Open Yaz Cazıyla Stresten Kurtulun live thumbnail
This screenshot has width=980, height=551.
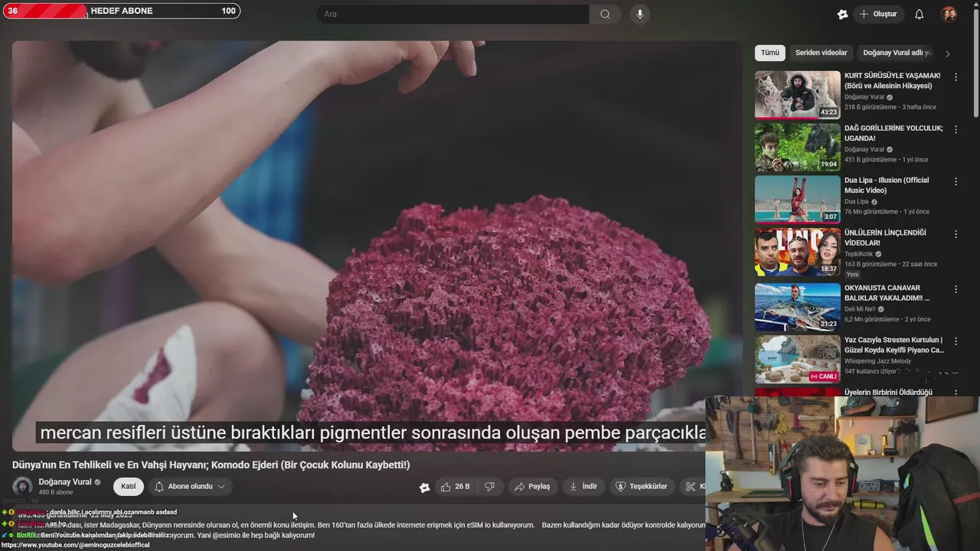click(797, 359)
